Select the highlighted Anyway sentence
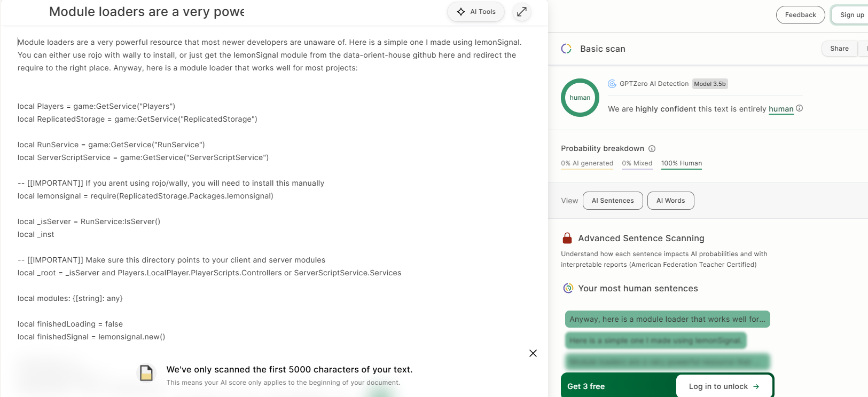The width and height of the screenshot is (868, 397). click(x=667, y=319)
